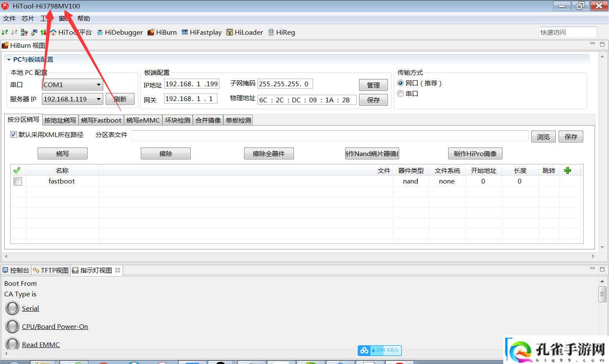Click the 快速访问 search box
Viewport: 609px width, 364px height.
(x=568, y=32)
